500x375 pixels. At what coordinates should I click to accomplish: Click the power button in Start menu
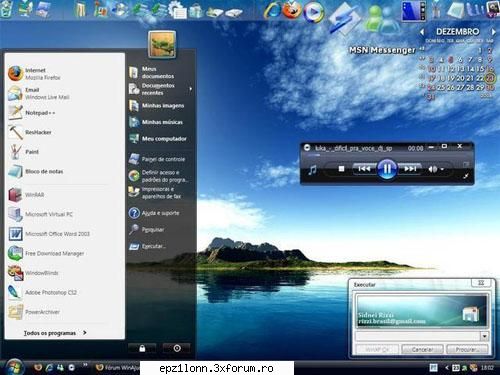click(x=177, y=348)
